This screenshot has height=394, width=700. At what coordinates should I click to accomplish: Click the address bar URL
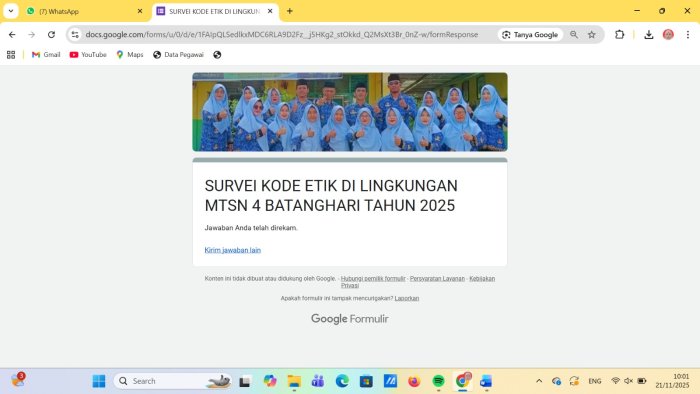tap(281, 34)
